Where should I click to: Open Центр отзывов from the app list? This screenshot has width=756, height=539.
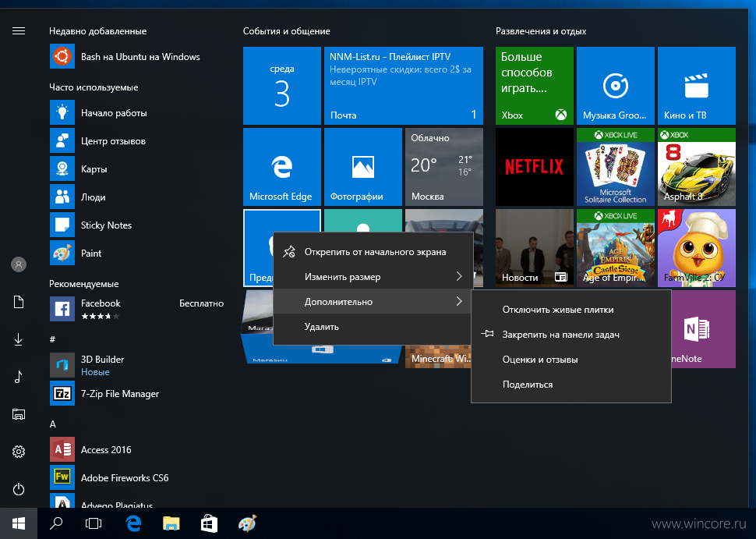tap(136, 141)
